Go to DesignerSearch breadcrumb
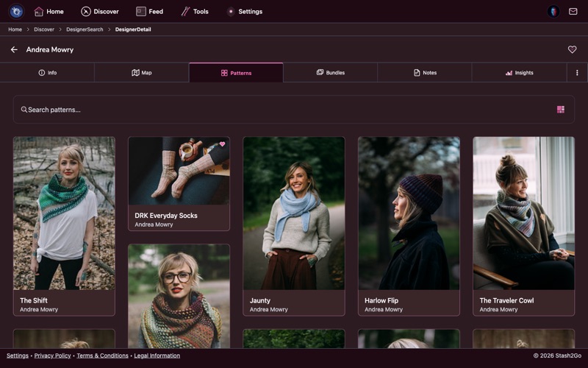This screenshot has width=588, height=368. (x=85, y=29)
